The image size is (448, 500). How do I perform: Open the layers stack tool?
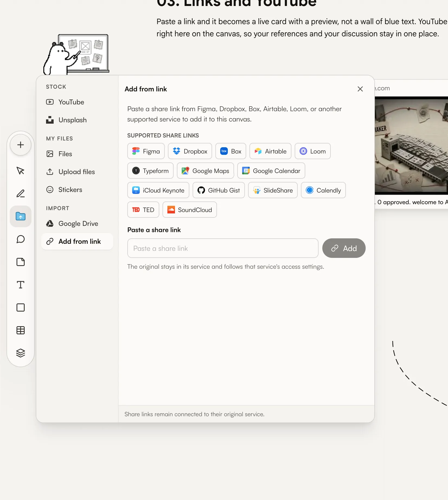click(x=21, y=353)
